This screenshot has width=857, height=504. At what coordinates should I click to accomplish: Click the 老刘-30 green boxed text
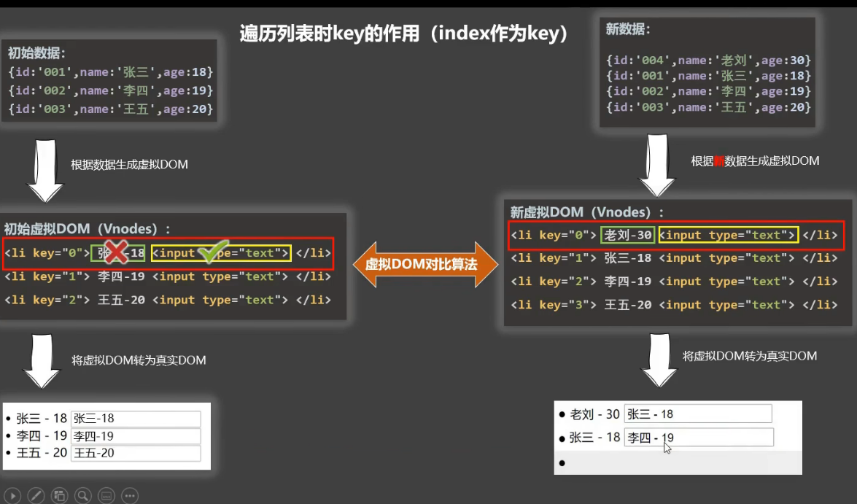(627, 235)
